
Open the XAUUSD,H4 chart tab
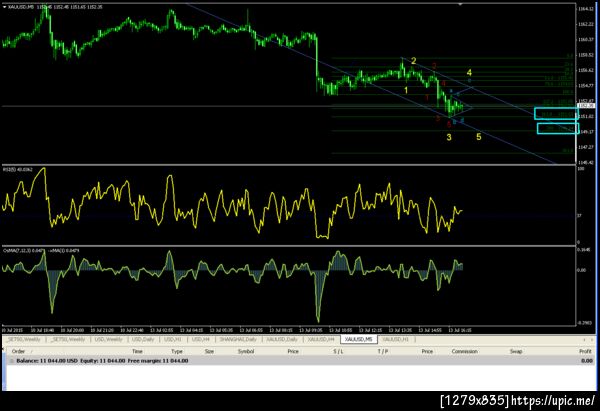click(321, 339)
